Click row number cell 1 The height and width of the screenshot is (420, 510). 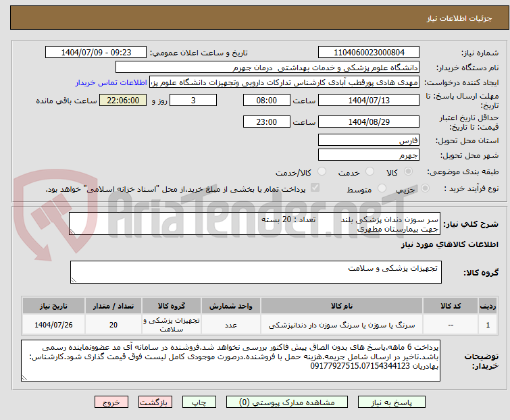coord(488,324)
